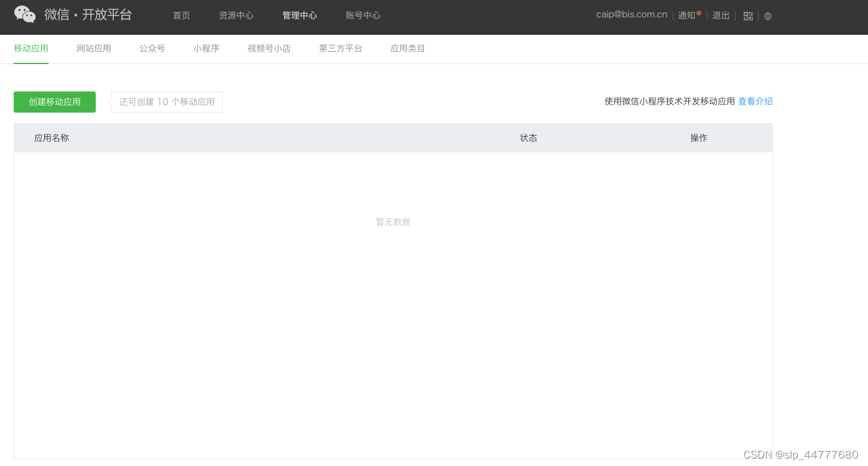The height and width of the screenshot is (466, 868).
Task: Open 资源中心 in top navigation
Action: click(236, 16)
